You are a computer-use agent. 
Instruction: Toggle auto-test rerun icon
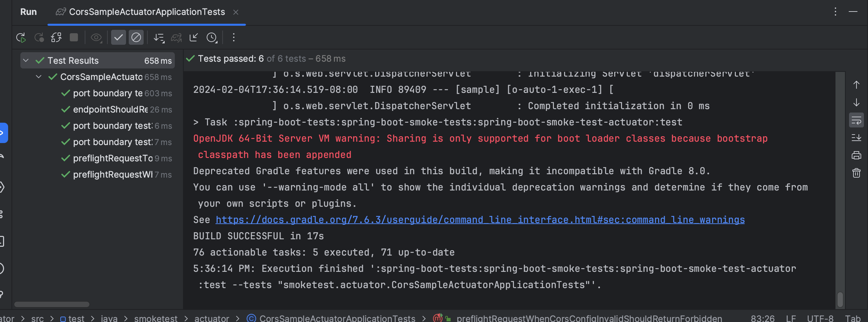(56, 38)
